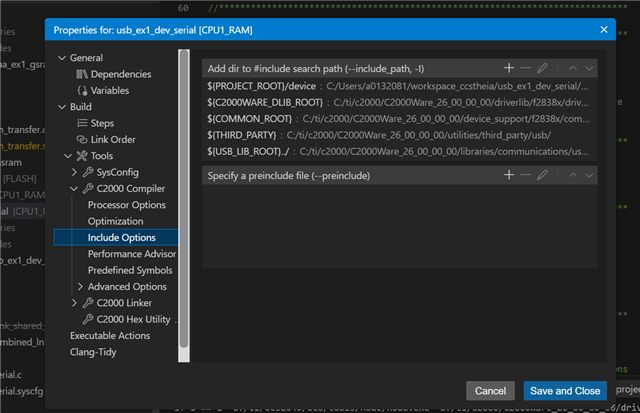The width and height of the screenshot is (640, 413).
Task: Select the ${USB_LIB_ROOT}../ include path
Action: pos(399,151)
